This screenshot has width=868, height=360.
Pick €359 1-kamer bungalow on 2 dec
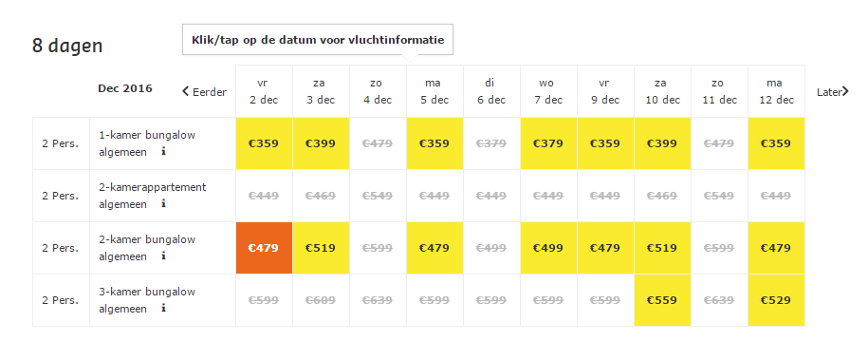[x=264, y=143]
